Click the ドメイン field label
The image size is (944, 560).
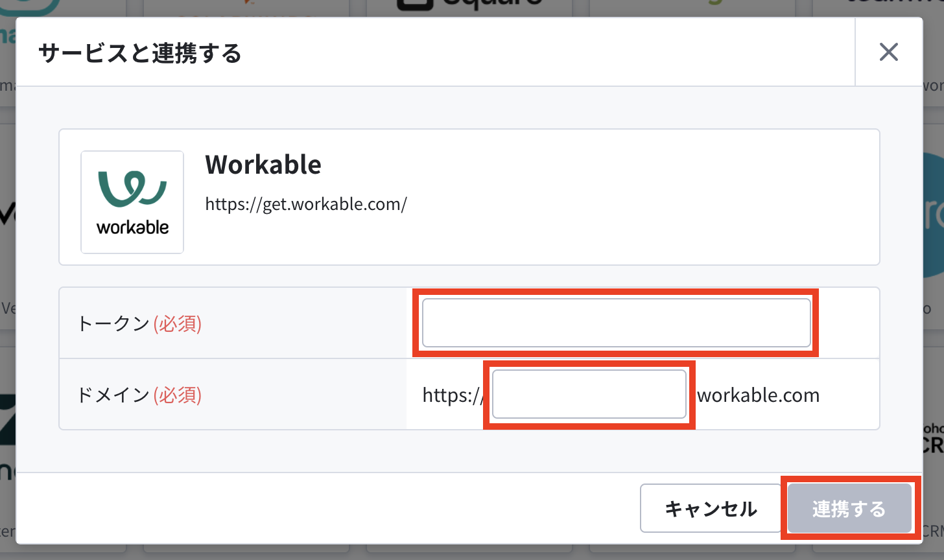[x=114, y=395]
